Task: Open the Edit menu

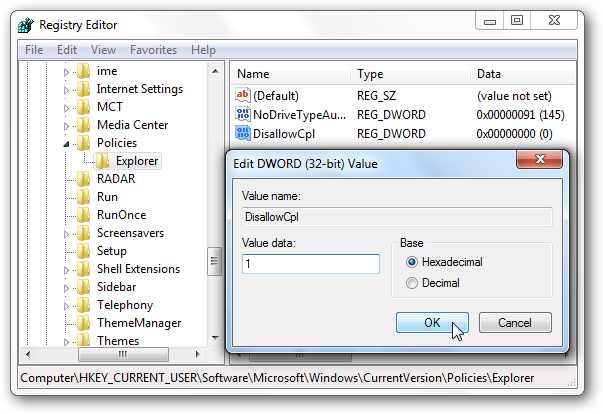Action: [67, 50]
